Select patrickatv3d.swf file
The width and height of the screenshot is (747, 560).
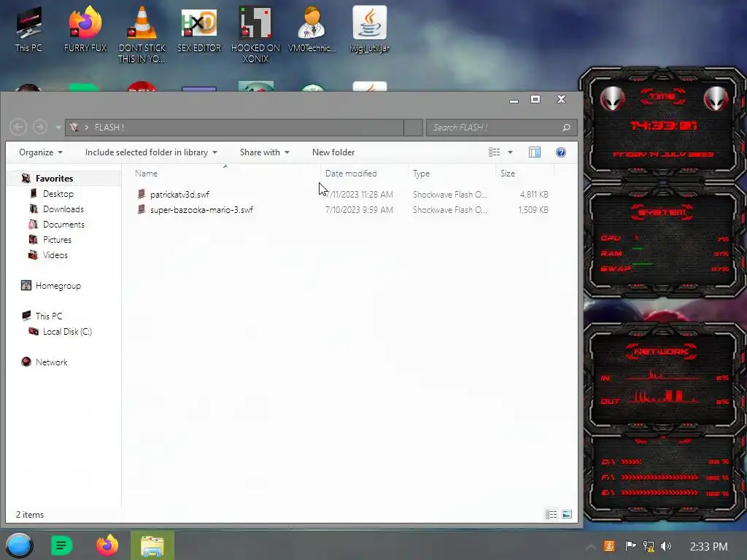click(179, 194)
